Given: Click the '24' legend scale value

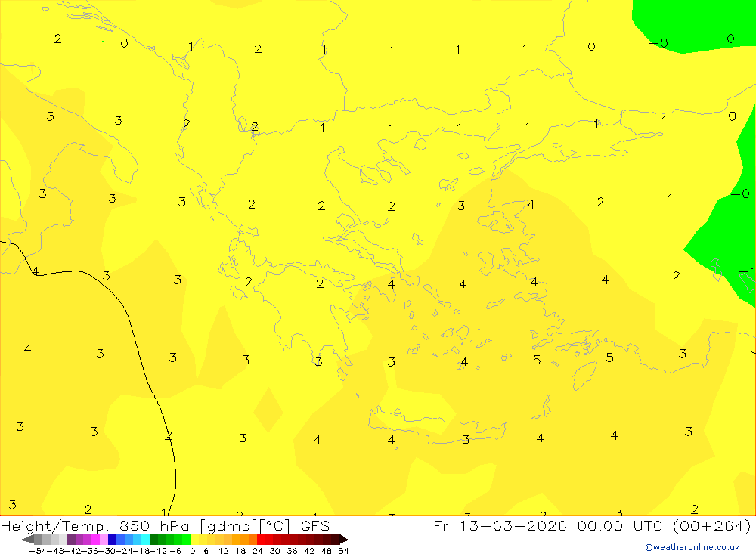Looking at the screenshot, I should click(x=258, y=551).
